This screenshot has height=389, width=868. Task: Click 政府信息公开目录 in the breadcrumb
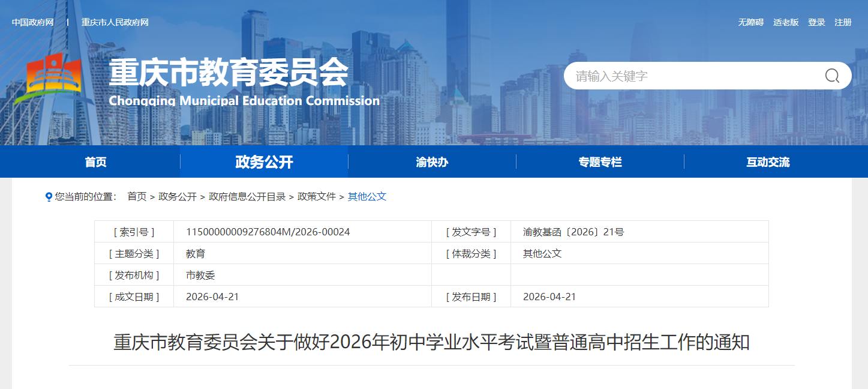[x=247, y=197]
